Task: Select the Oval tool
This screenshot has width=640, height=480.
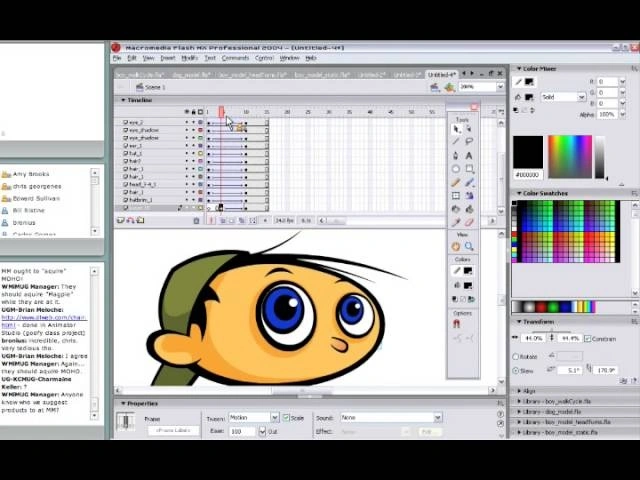Action: 456,169
